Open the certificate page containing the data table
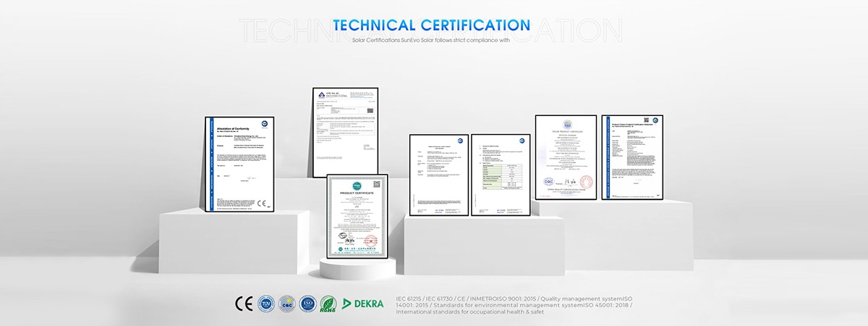868x326 pixels. [502, 174]
